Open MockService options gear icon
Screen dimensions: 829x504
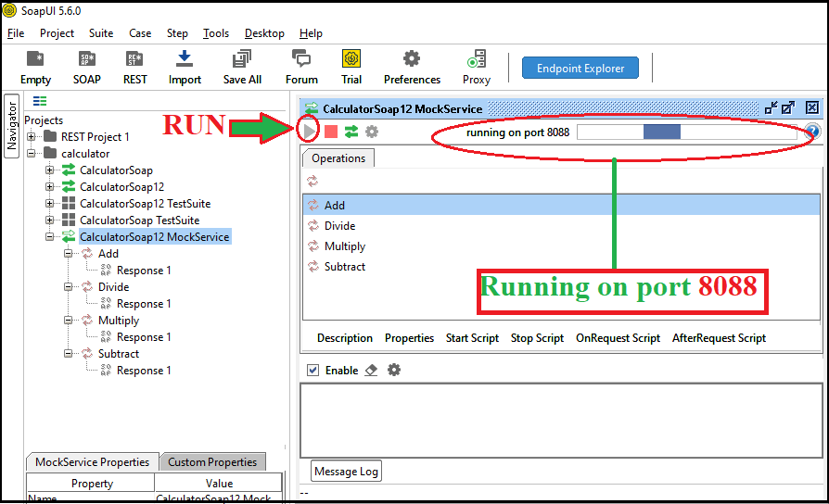pyautogui.click(x=372, y=131)
